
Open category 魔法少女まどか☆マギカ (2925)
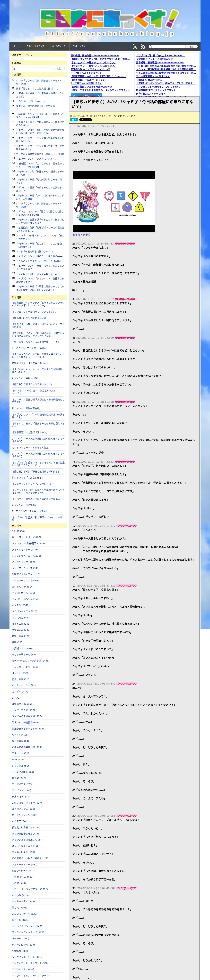29,728
